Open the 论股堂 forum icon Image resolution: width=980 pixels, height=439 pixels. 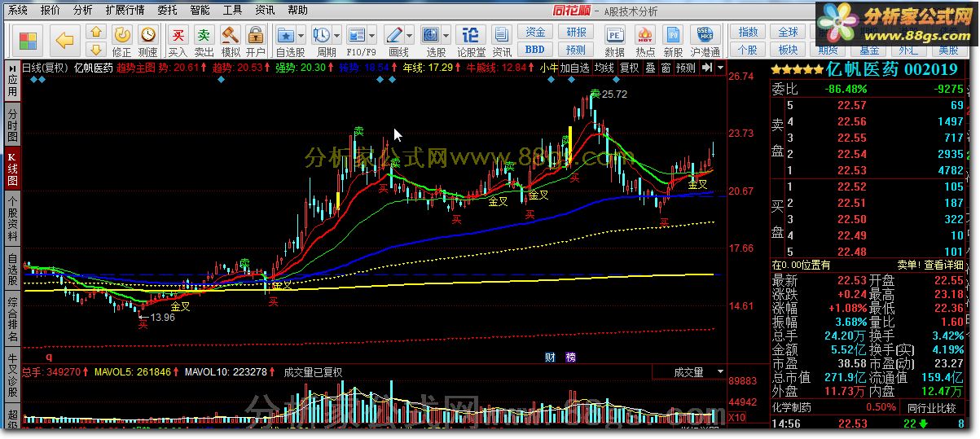[x=471, y=41]
